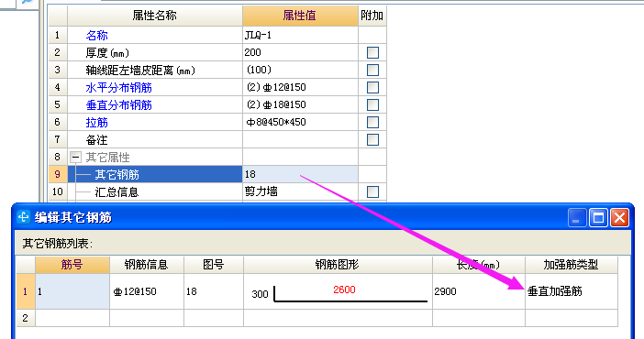
Task: Edit the thickness value 200
Action: pyautogui.click(x=300, y=52)
